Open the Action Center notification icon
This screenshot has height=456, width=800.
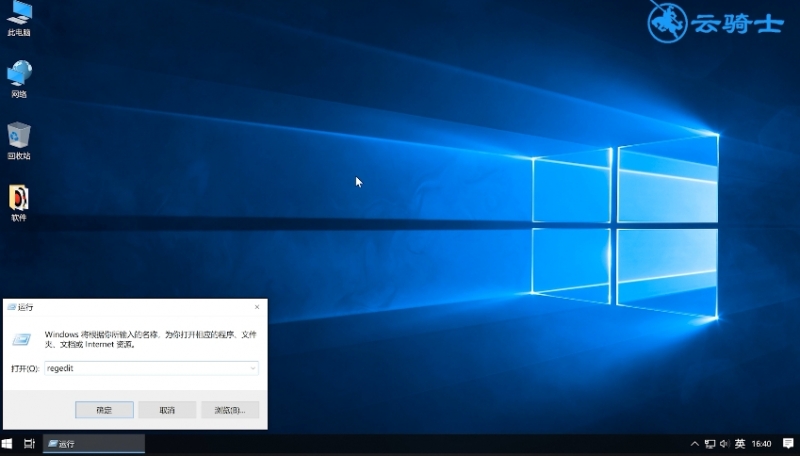pyautogui.click(x=788, y=444)
